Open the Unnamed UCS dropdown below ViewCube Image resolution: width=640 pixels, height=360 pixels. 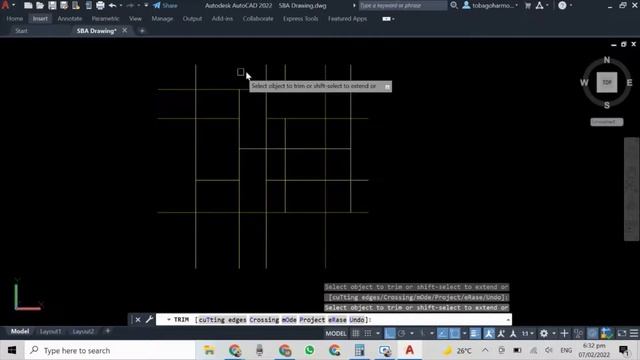pos(607,122)
